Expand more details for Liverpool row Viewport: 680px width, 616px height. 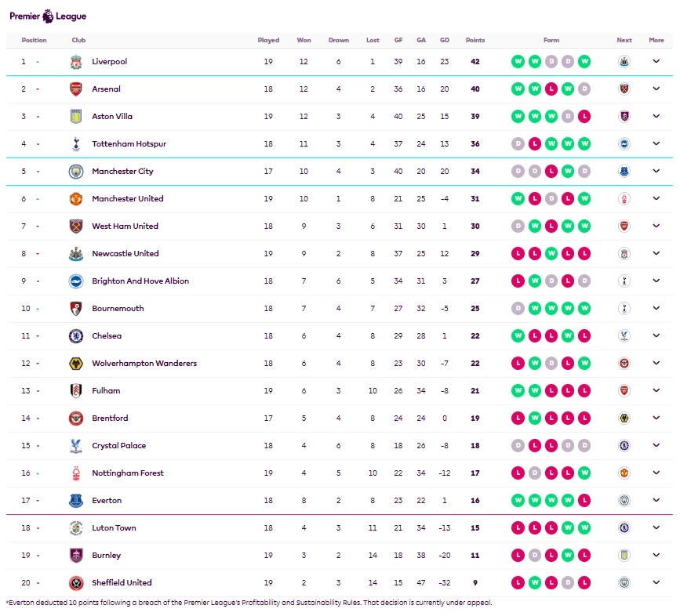coord(656,62)
